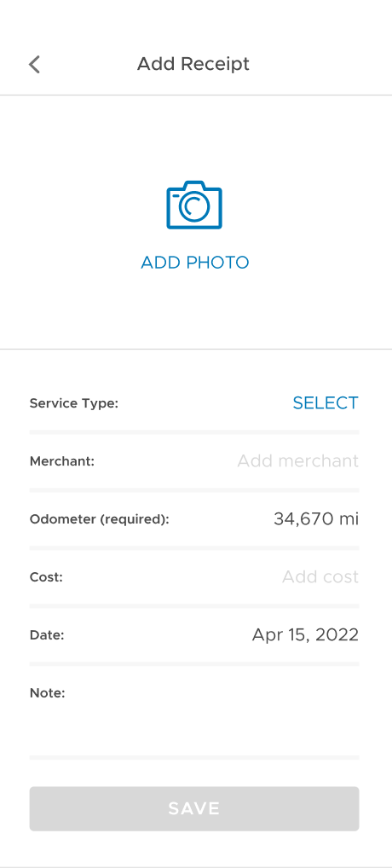
Task: Select the Service Type label
Action: (74, 403)
